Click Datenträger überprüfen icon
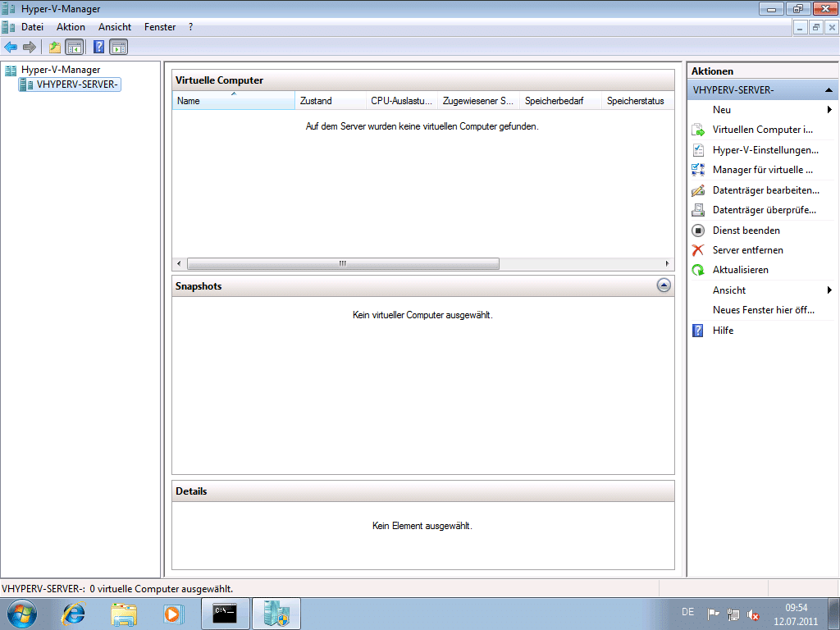Screen dimensions: 840x630 click(x=698, y=210)
